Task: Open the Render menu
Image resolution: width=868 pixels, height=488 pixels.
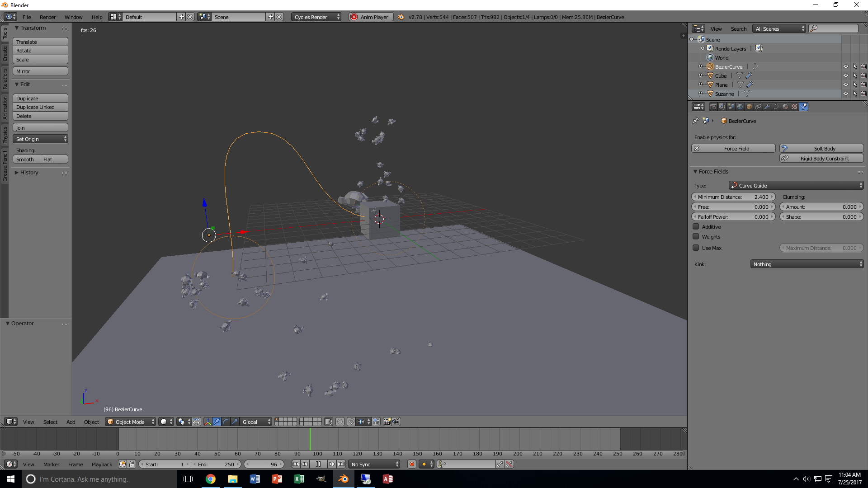Action: [47, 17]
